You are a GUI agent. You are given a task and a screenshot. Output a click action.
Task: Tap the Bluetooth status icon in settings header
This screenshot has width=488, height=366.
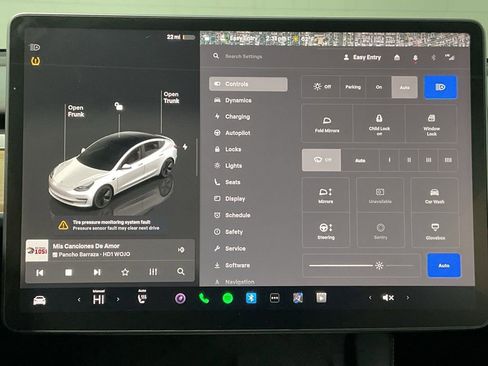pos(434,58)
